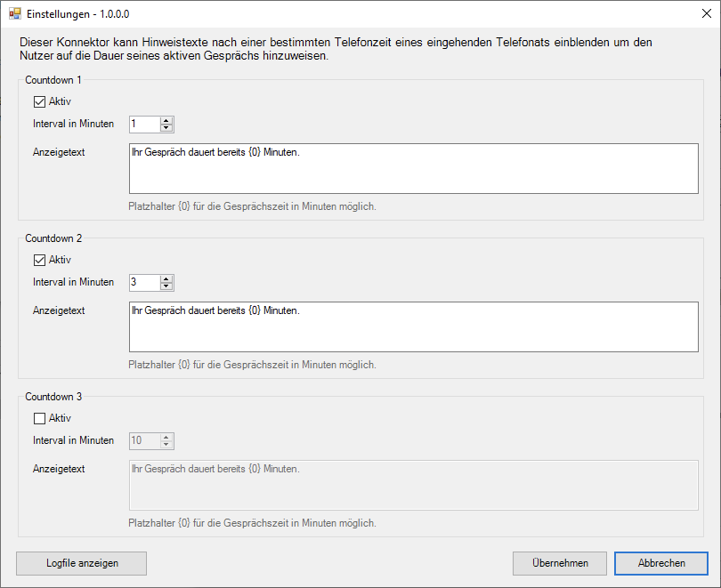Click into Countdown 1 Anzeigetext box
721x588 pixels.
pos(413,169)
